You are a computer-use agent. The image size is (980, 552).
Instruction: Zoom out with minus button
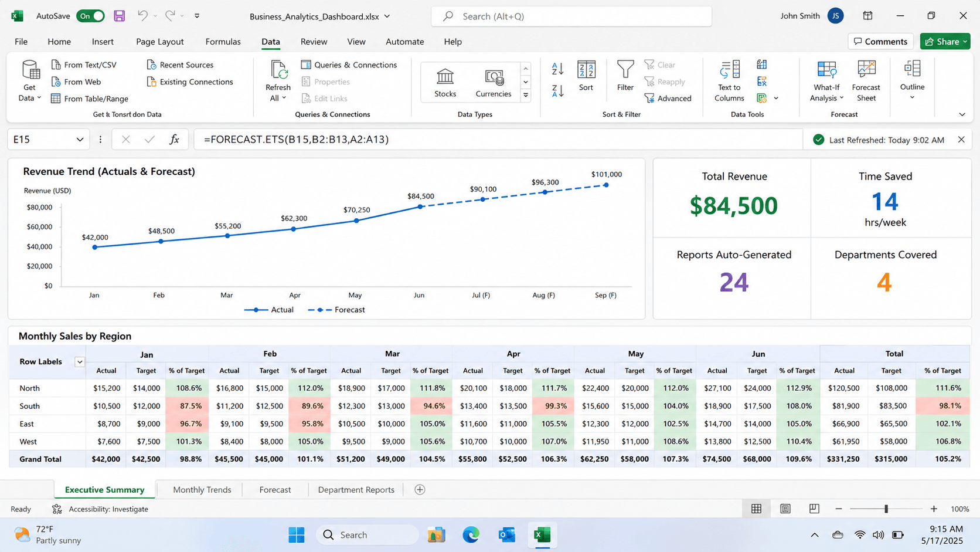839,509
